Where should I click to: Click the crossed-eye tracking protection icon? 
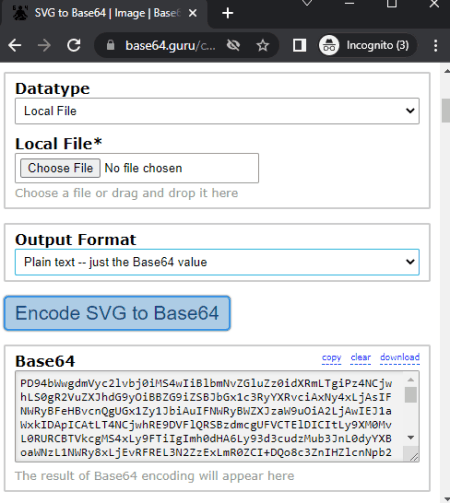coord(233,45)
